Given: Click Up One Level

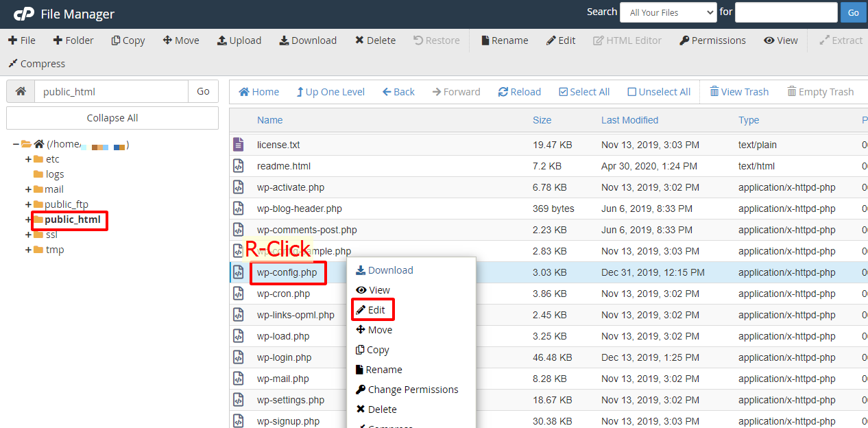Looking at the screenshot, I should click(330, 92).
